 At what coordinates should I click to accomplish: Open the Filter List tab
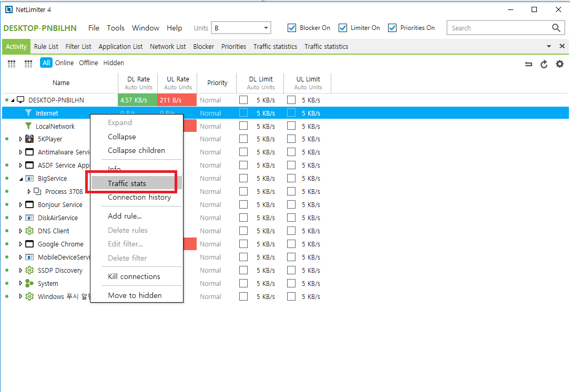click(78, 46)
